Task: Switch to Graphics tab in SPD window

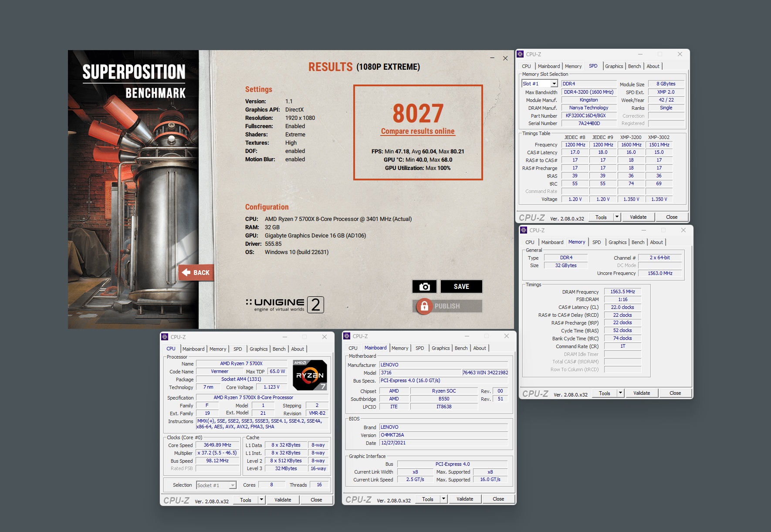Action: click(x=614, y=66)
